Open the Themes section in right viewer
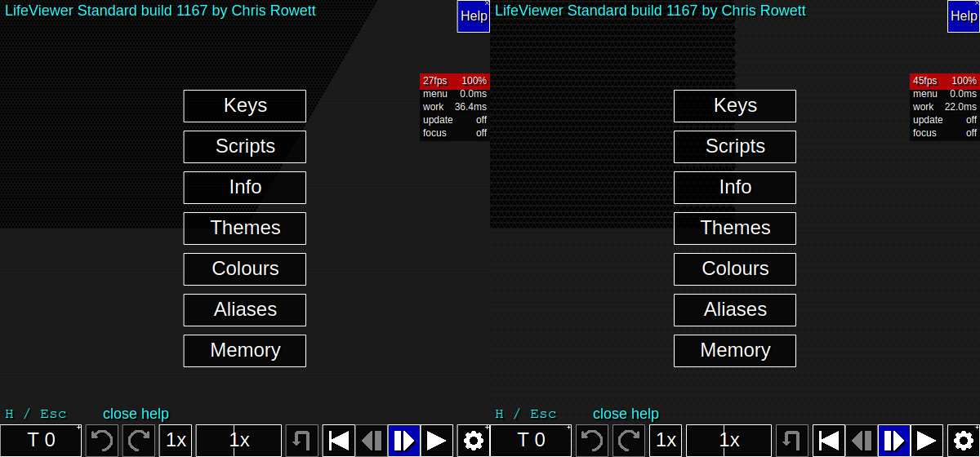The height and width of the screenshot is (457, 980). coord(735,228)
